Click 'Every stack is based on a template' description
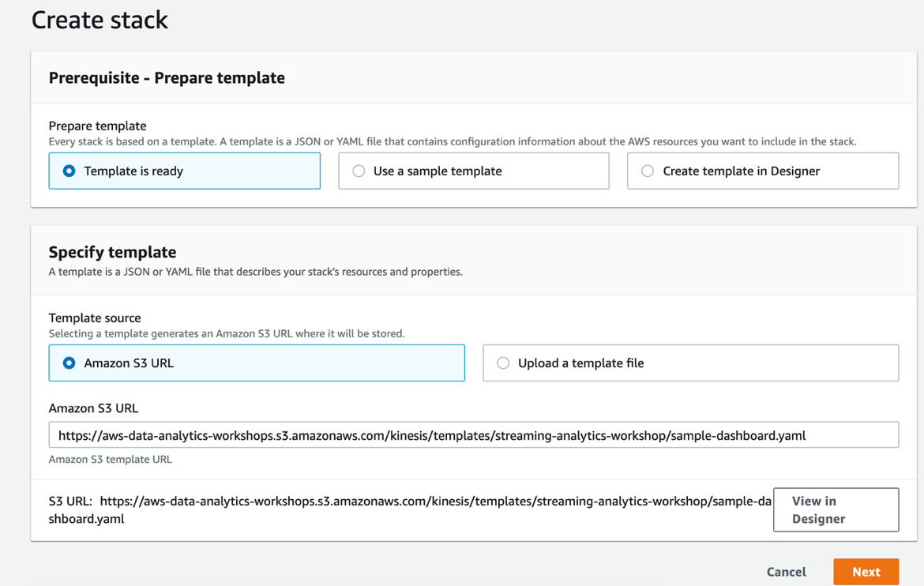This screenshot has height=586, width=924. (x=453, y=141)
